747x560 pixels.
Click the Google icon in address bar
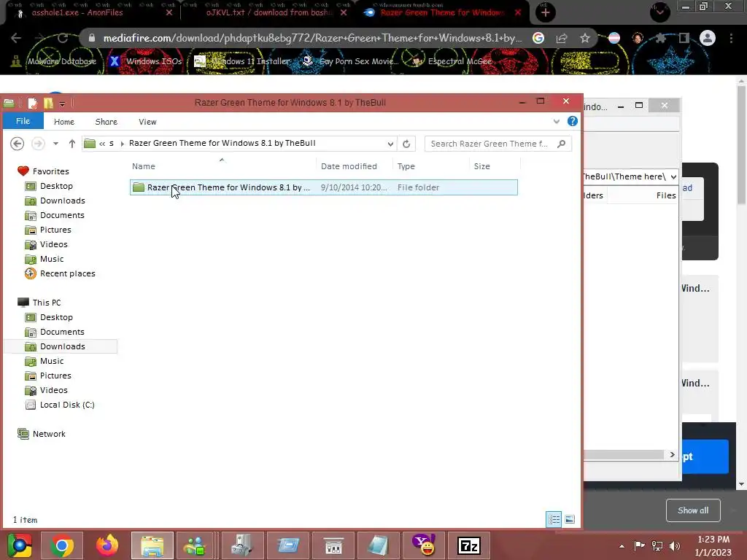(x=538, y=38)
